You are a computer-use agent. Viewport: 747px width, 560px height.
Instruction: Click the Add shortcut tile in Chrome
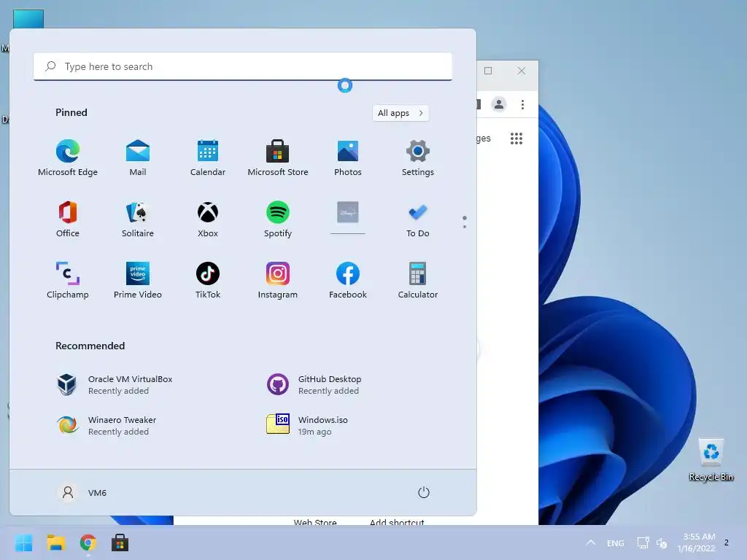pyautogui.click(x=397, y=521)
